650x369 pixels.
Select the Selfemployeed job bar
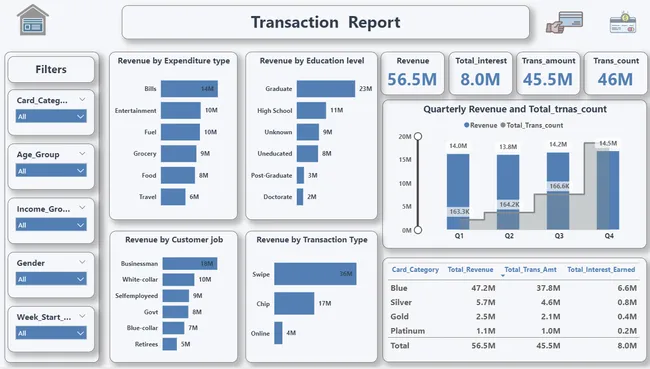pyautogui.click(x=176, y=296)
